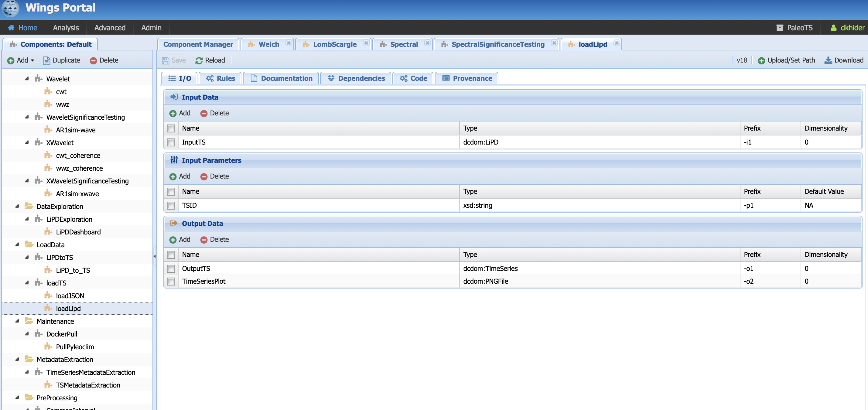Collapse the Maintenance folder arrow

pos(17,321)
